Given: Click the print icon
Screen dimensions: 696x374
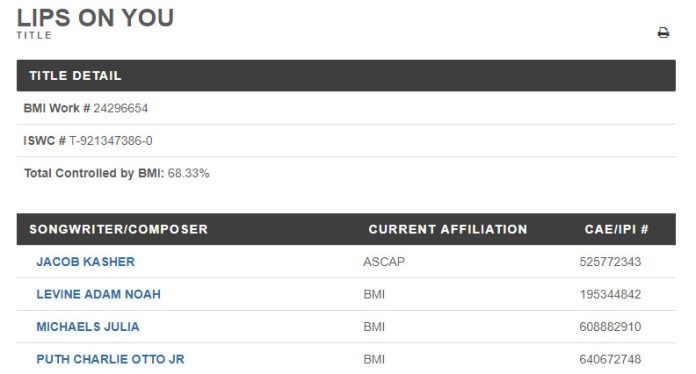Looking at the screenshot, I should click(663, 32).
